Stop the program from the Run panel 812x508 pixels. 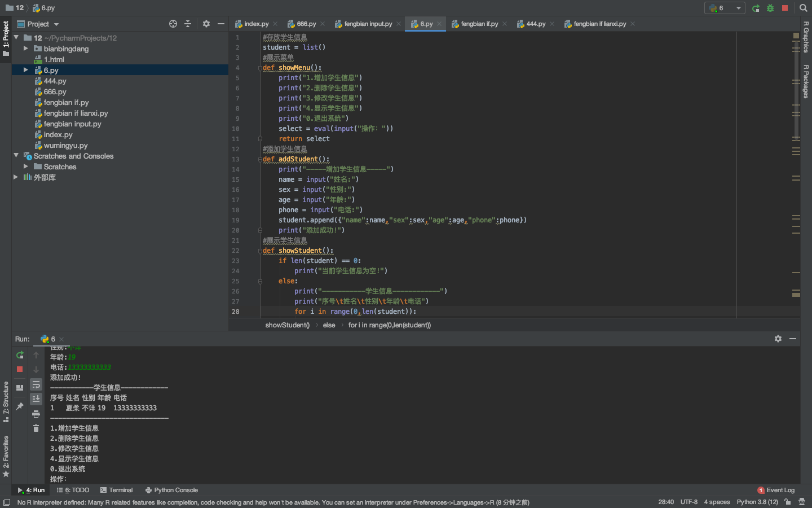pos(20,369)
